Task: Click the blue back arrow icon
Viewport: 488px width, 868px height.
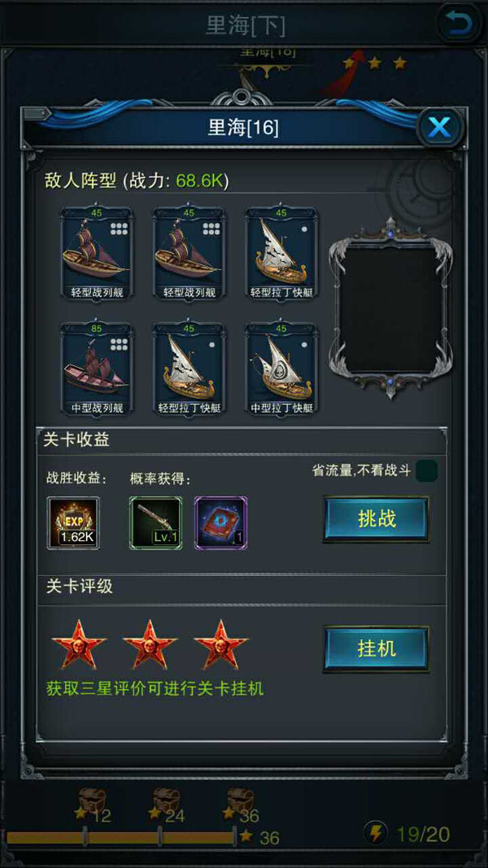Action: tap(459, 23)
